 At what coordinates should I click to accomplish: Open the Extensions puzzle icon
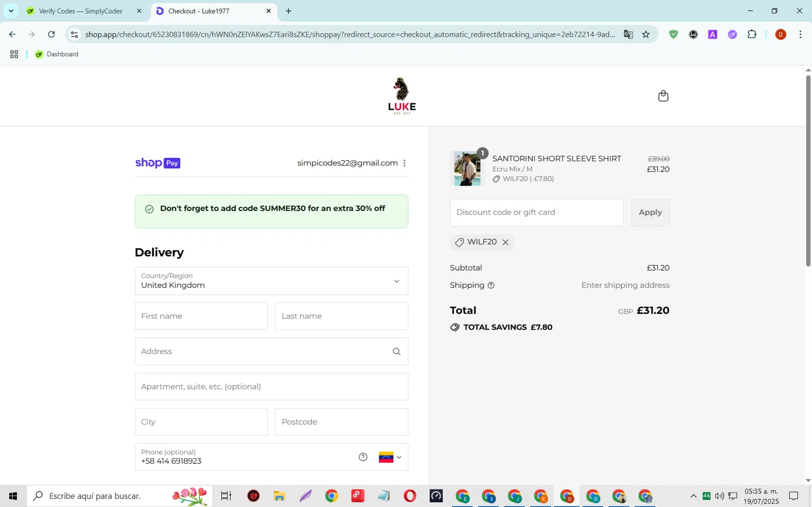click(x=752, y=35)
